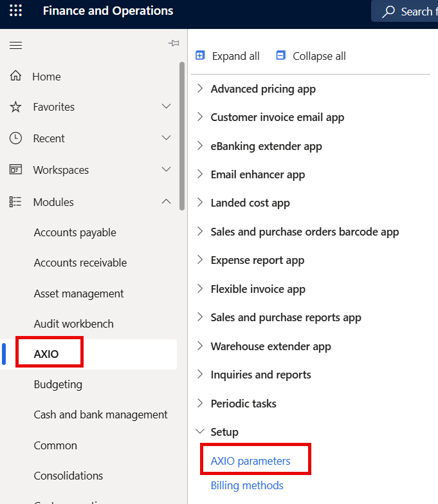Expand Landed cost app chevron

(200, 202)
